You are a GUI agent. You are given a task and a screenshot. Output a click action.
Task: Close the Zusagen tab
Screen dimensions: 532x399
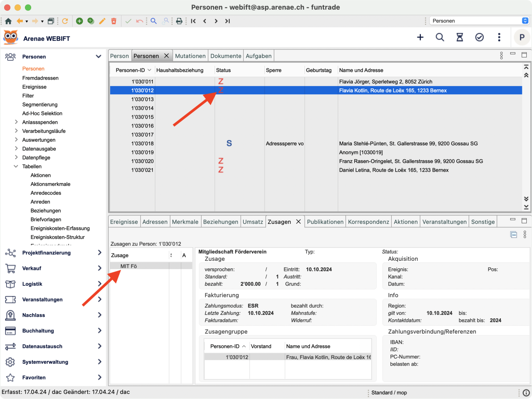click(x=298, y=222)
